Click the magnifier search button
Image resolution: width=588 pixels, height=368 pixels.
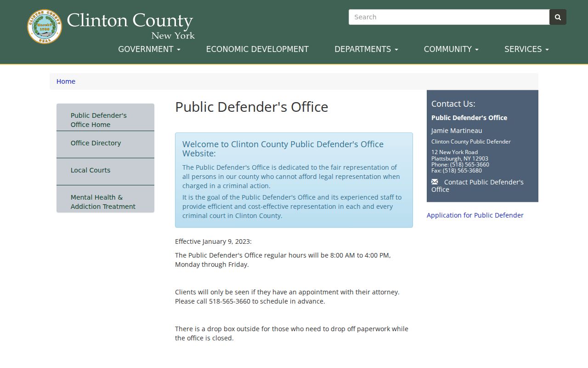(558, 17)
